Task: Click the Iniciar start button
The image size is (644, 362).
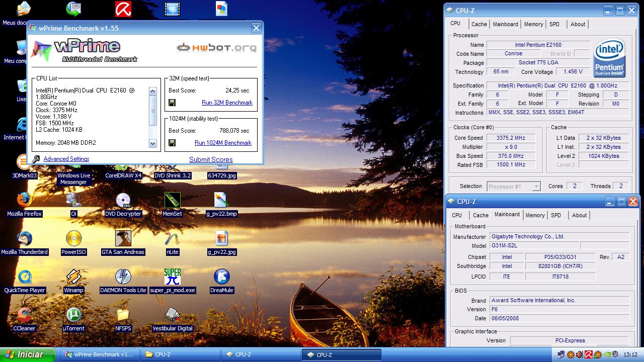Action: point(28,354)
